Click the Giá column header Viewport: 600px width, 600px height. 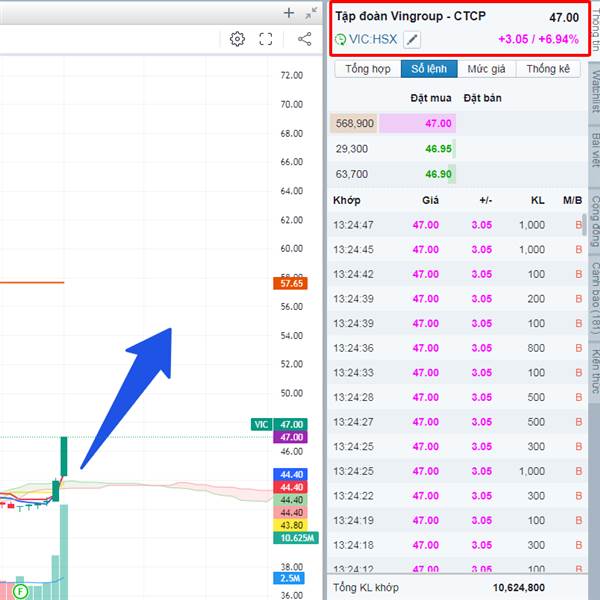[430, 200]
